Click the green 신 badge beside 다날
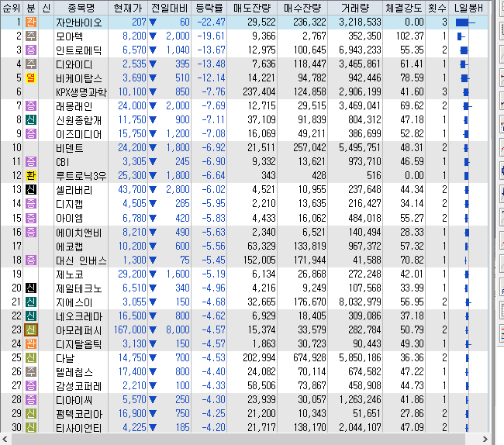The width and height of the screenshot is (504, 445). coord(31,358)
